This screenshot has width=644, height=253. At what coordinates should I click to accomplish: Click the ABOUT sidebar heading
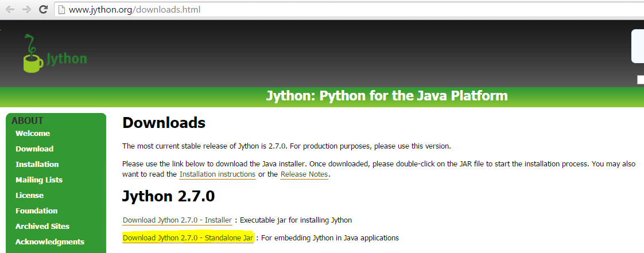click(x=28, y=120)
